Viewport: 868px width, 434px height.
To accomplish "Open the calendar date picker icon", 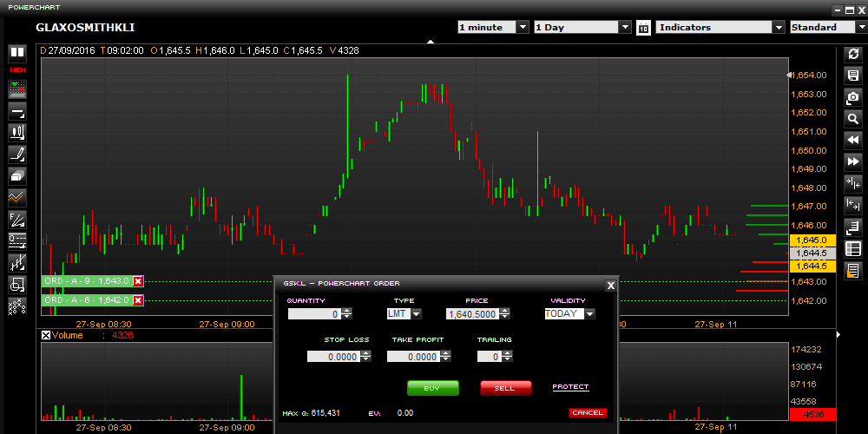I will (x=643, y=28).
